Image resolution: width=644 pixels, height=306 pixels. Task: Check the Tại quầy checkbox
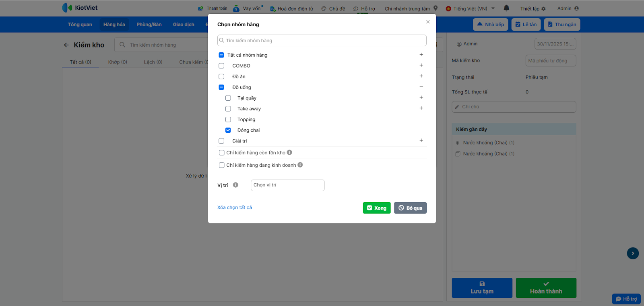[x=228, y=98]
